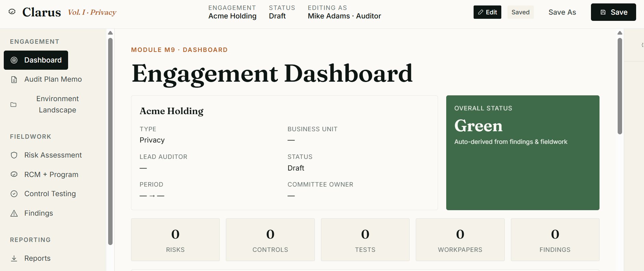
Task: Open the Risk Assessment page
Action: (53, 155)
